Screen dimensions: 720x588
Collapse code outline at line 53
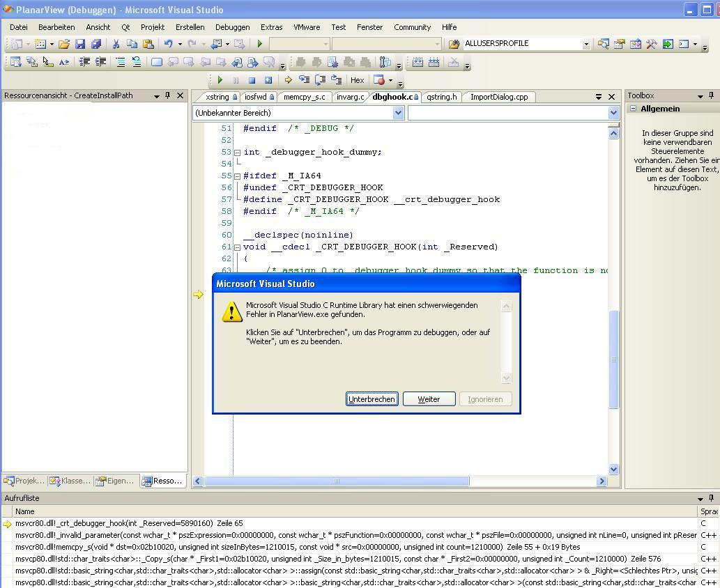tap(238, 153)
